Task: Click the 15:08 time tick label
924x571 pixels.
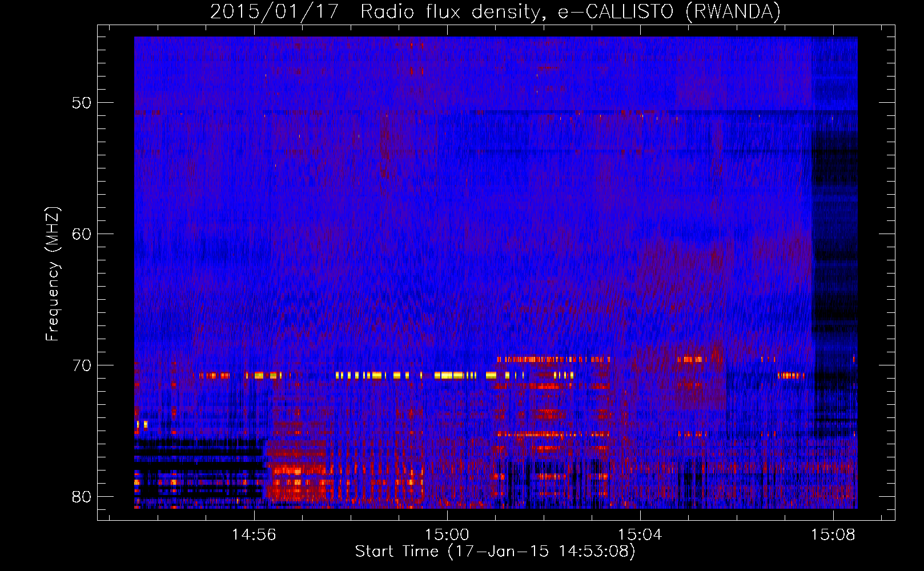Action: point(833,535)
